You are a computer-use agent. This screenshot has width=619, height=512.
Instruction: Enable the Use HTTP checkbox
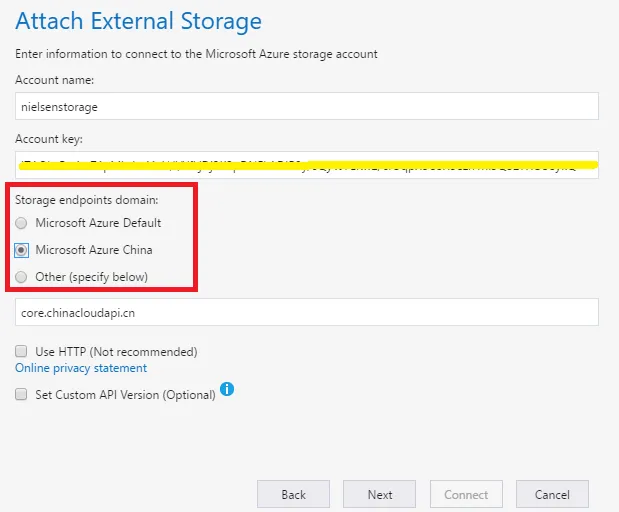pos(22,352)
